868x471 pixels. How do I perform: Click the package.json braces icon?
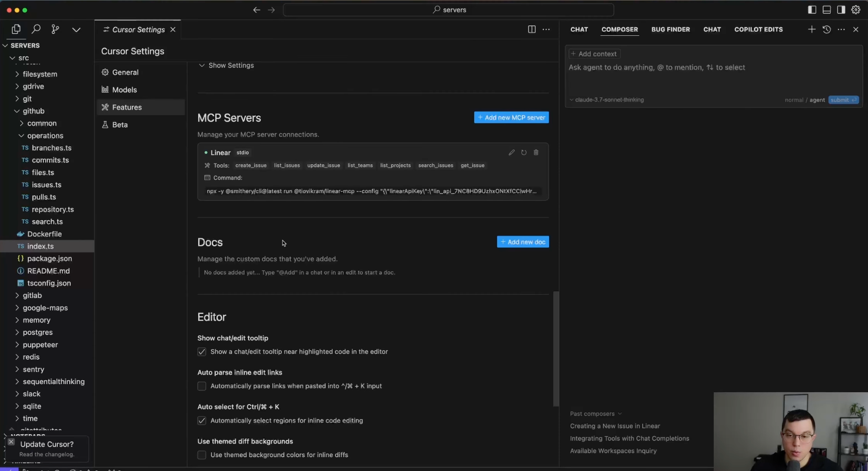click(21, 258)
